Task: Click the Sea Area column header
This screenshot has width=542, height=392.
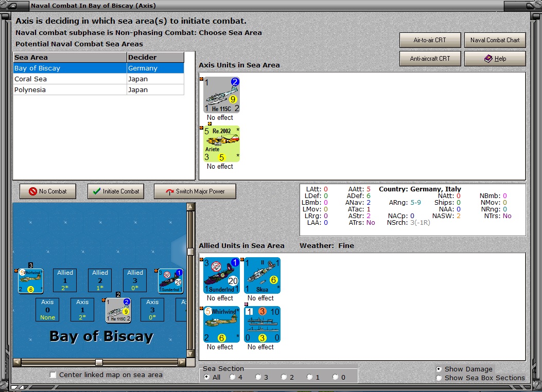Action: [70, 57]
